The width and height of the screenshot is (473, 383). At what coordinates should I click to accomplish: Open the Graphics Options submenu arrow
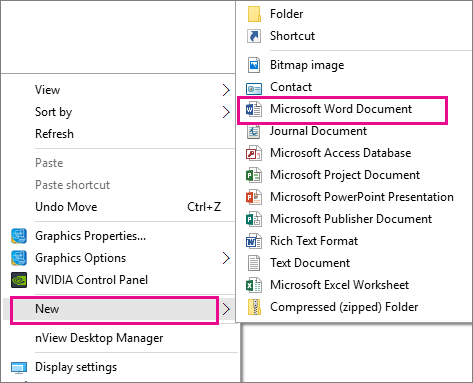coord(226,258)
